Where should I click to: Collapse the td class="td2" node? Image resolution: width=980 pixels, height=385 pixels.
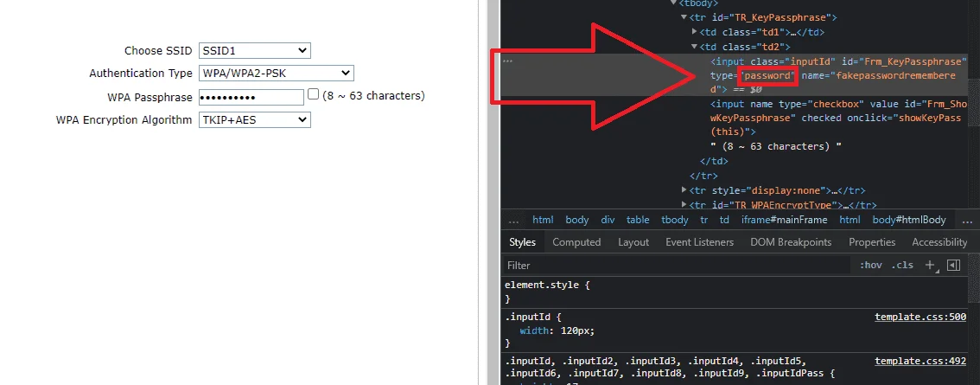coord(694,47)
